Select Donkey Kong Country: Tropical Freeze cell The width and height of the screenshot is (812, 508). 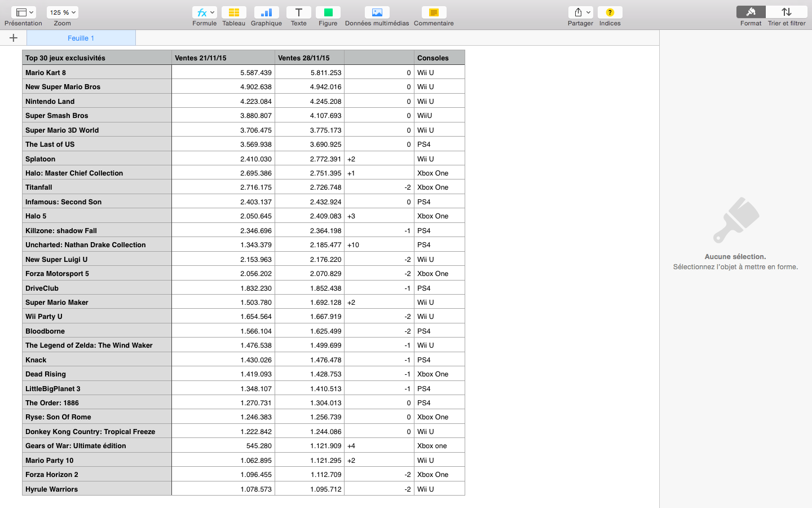[97, 432]
